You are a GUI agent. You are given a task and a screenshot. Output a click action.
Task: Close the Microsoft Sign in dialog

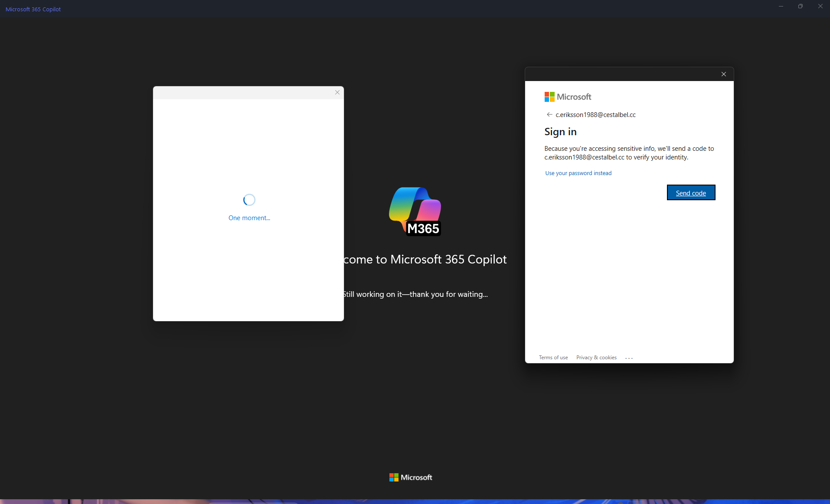pyautogui.click(x=723, y=74)
